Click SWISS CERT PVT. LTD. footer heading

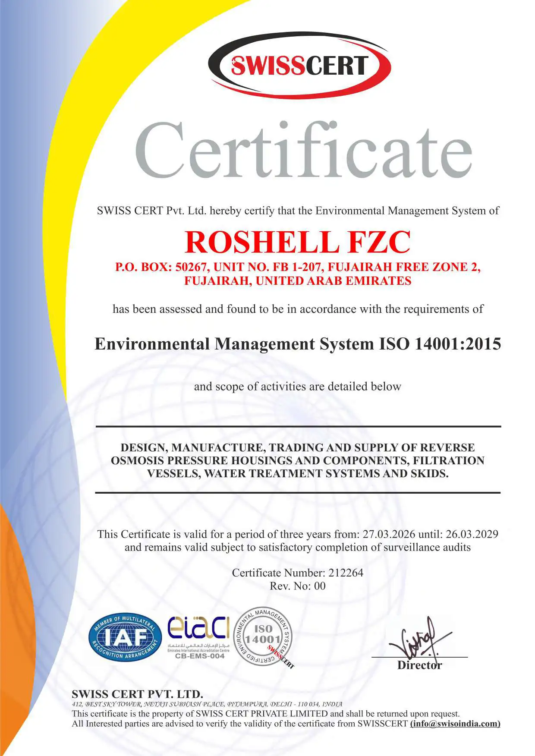pos(137,694)
